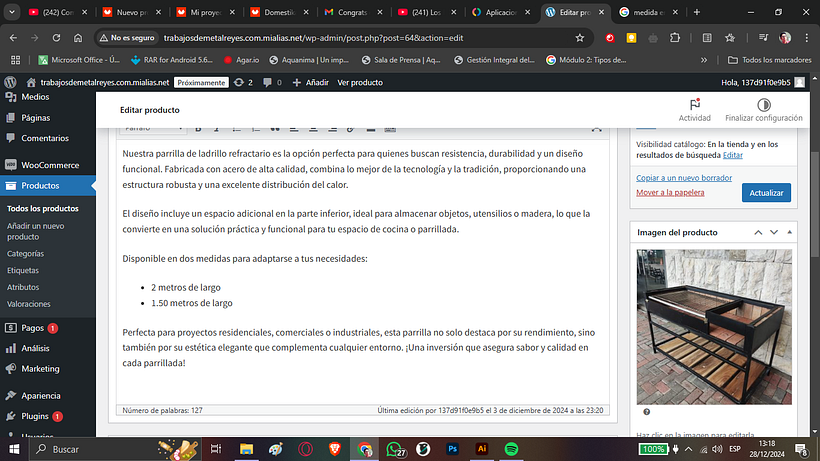Open the Añadir new content menu
Viewport: 820px width, 461px height.
[311, 82]
